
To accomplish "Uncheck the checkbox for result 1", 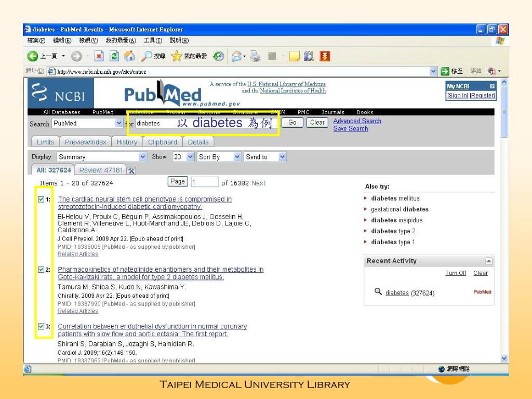I will coord(41,199).
